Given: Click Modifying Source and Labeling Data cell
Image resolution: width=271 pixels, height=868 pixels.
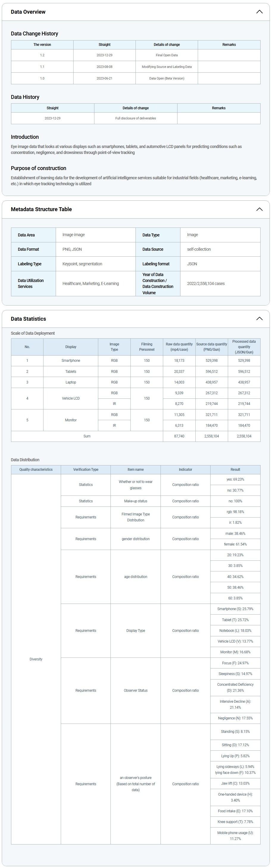Looking at the screenshot, I should pos(166,67).
